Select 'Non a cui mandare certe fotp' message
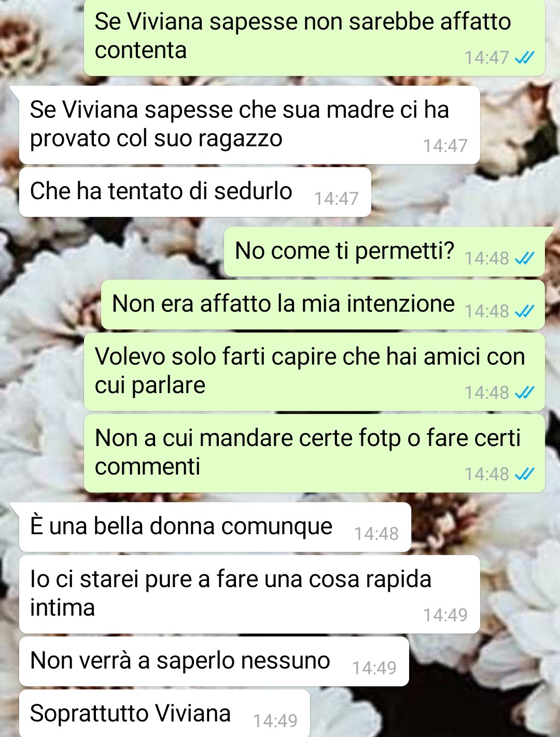This screenshot has height=737, width=560. [x=314, y=453]
